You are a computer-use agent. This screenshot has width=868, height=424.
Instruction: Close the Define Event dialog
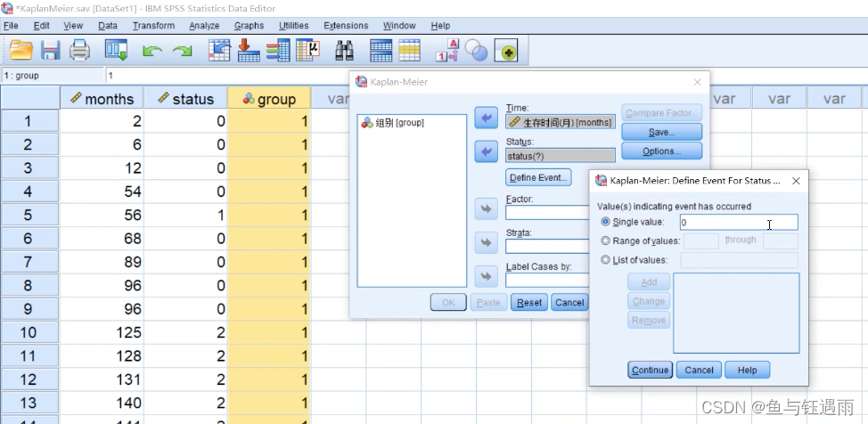(796, 181)
